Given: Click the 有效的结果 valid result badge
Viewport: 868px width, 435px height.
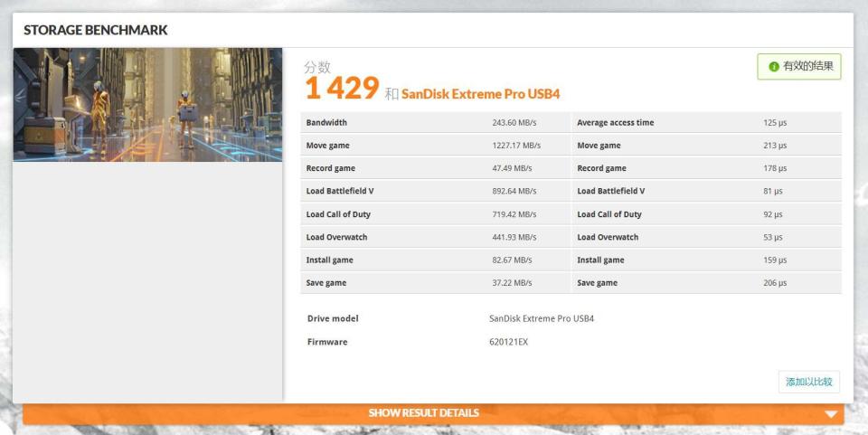Looking at the screenshot, I should pos(798,66).
